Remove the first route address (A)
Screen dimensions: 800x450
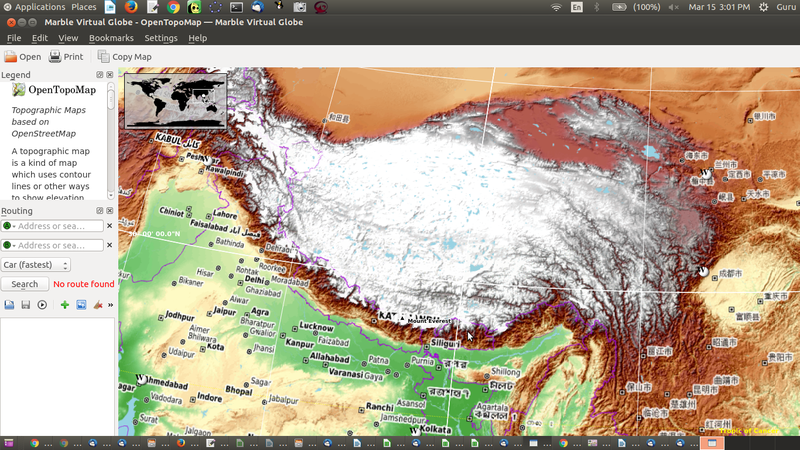(x=109, y=226)
